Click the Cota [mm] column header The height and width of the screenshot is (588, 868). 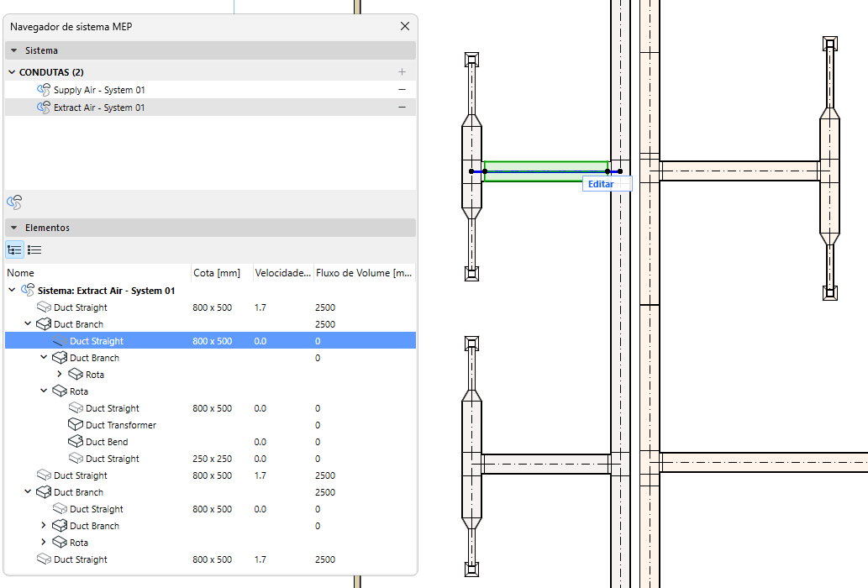click(x=217, y=273)
